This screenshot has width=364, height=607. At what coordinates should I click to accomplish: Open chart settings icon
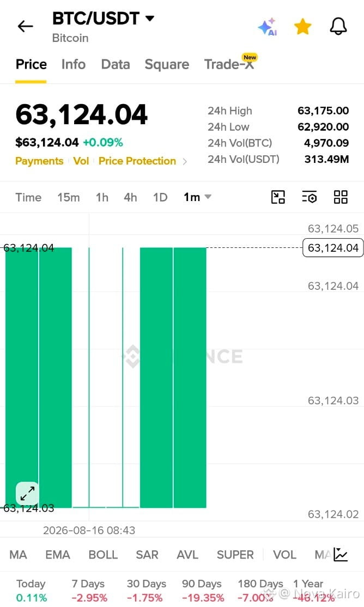[x=310, y=197]
